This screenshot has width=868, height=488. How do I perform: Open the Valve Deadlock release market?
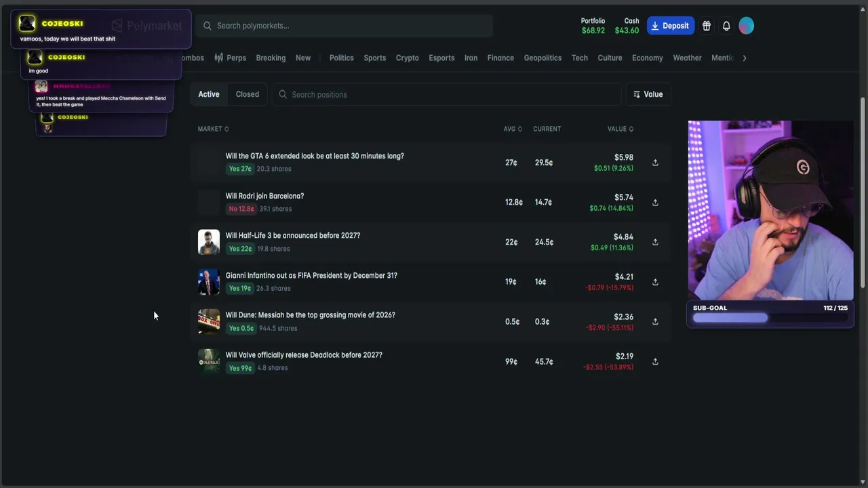(304, 354)
